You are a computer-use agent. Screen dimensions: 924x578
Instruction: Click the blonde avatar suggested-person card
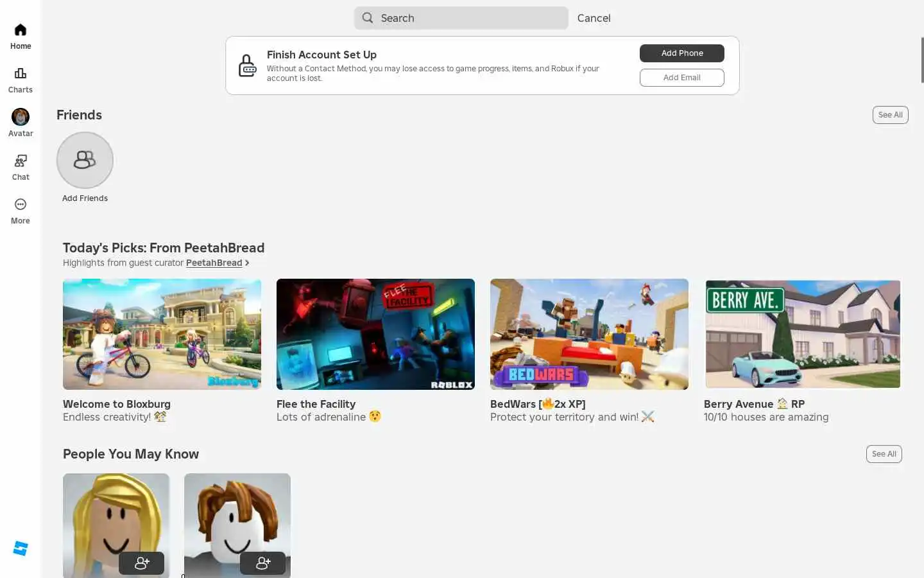116,525
